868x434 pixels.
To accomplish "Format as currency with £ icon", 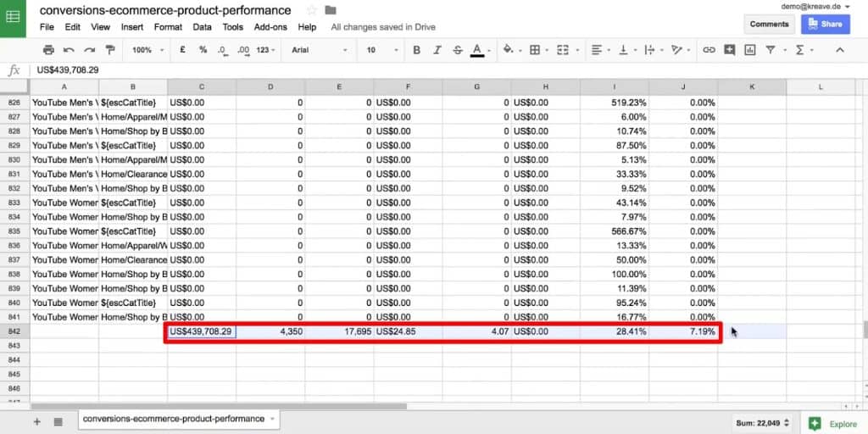I will click(182, 50).
